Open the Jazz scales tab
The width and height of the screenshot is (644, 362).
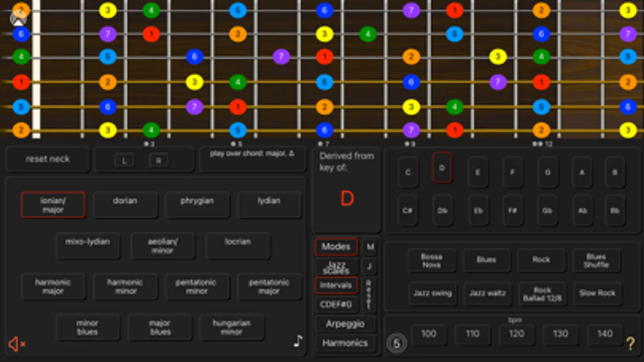coord(336,267)
